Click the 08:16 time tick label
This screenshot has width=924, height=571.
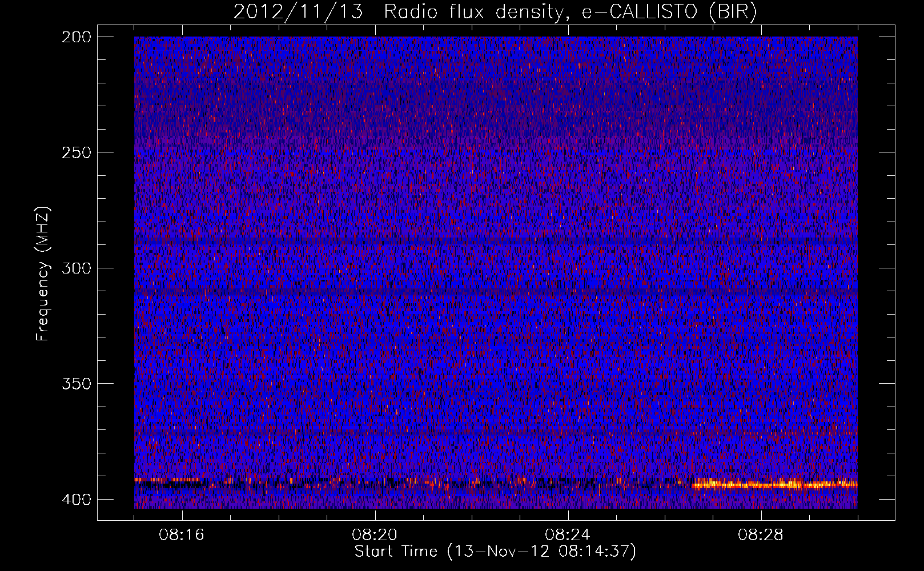(182, 535)
